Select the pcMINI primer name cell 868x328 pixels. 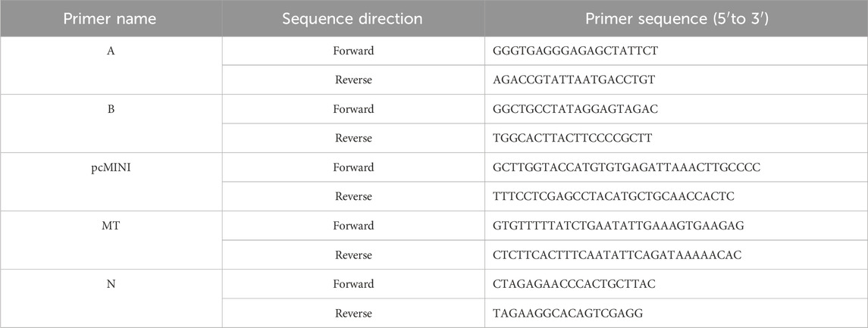110,167
